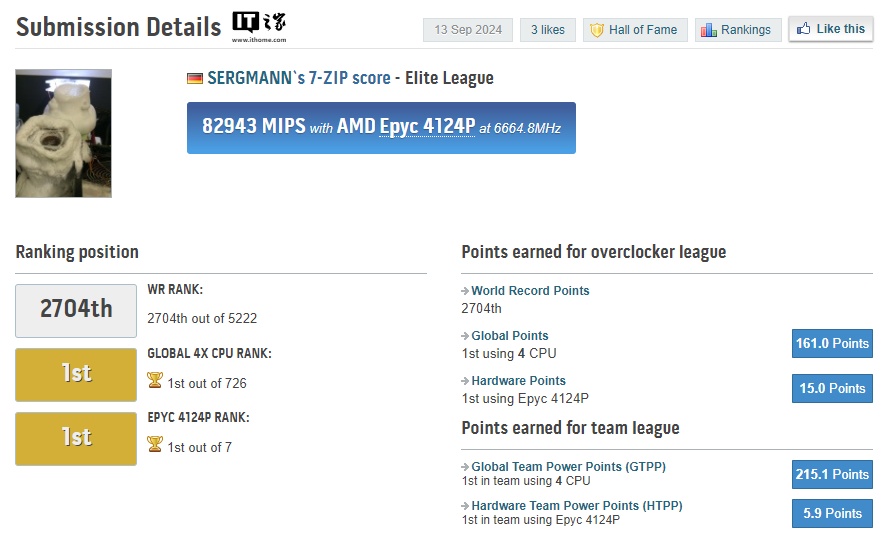The width and height of the screenshot is (891, 555).
Task: Click the arrow icon before Global Team Power Points
Action: point(465,467)
